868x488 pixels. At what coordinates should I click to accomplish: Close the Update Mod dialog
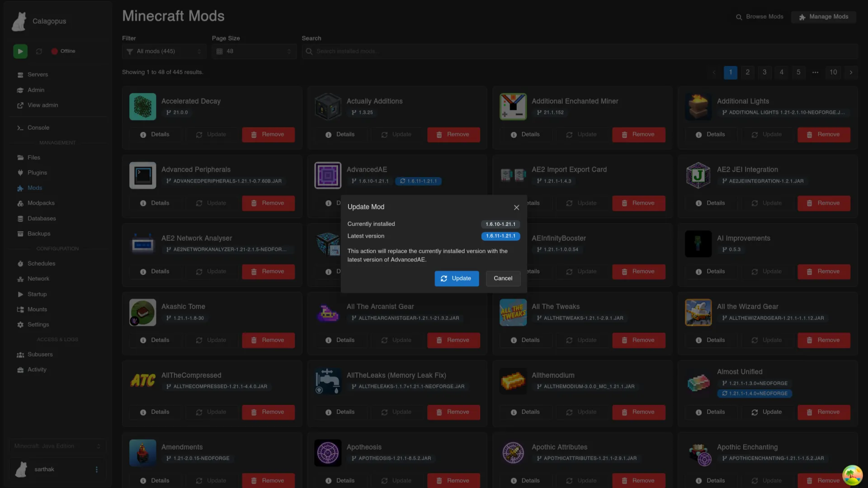516,207
